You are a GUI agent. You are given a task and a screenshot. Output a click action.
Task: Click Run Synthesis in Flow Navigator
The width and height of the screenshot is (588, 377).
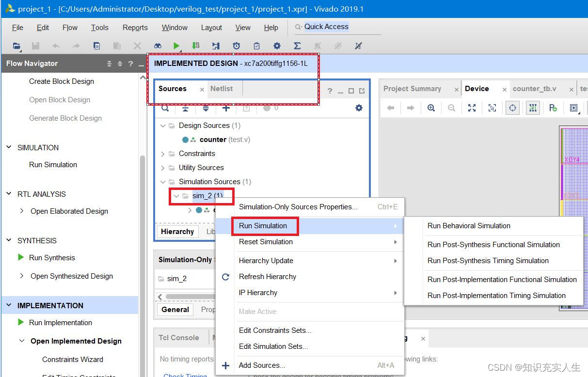52,257
